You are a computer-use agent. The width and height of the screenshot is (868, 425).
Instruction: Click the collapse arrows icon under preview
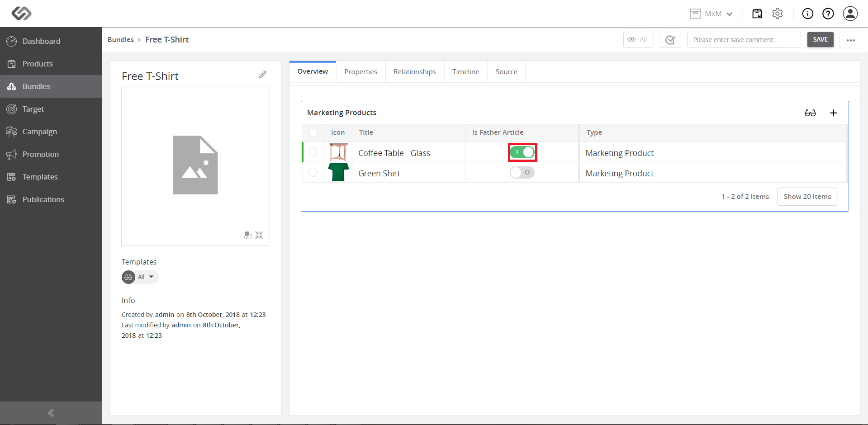[259, 235]
